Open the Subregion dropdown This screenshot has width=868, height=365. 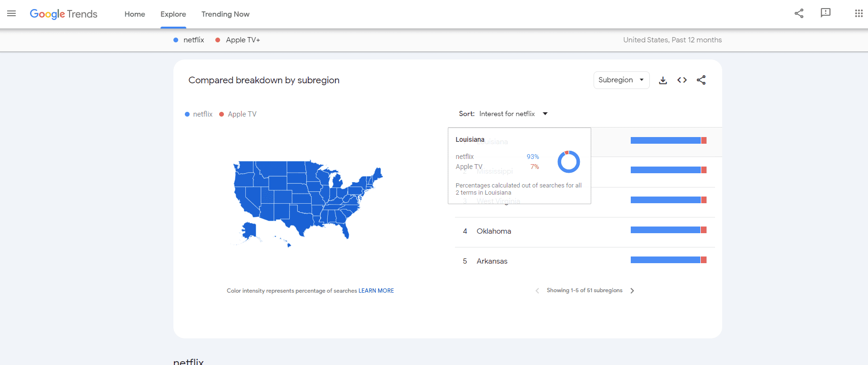coord(621,80)
